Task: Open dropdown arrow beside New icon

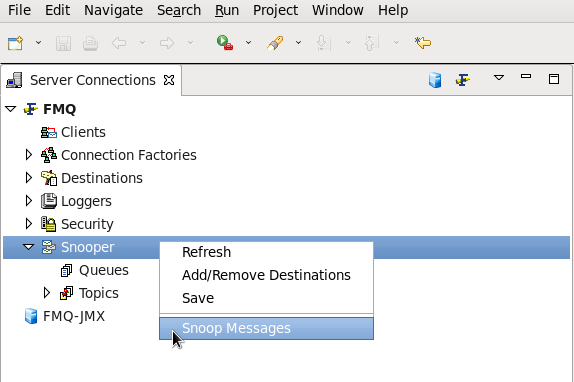Action: [38, 43]
